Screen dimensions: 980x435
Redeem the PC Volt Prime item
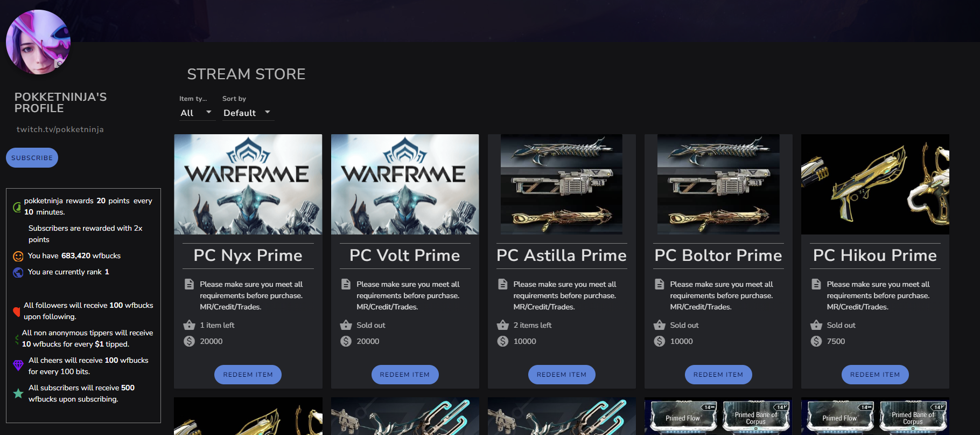pos(405,375)
